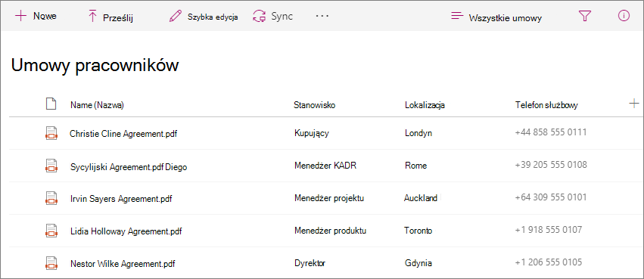Open the information details pane icon
Screen dimensions: 644x279
click(624, 16)
